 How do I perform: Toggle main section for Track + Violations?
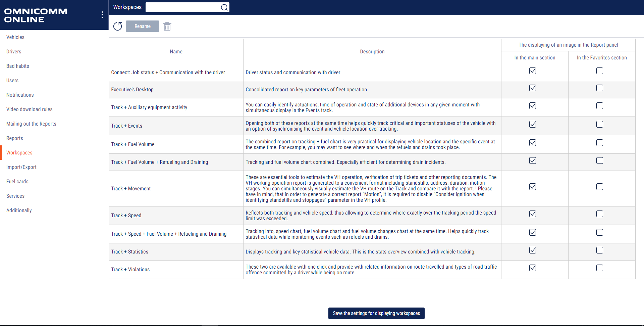pos(533,268)
